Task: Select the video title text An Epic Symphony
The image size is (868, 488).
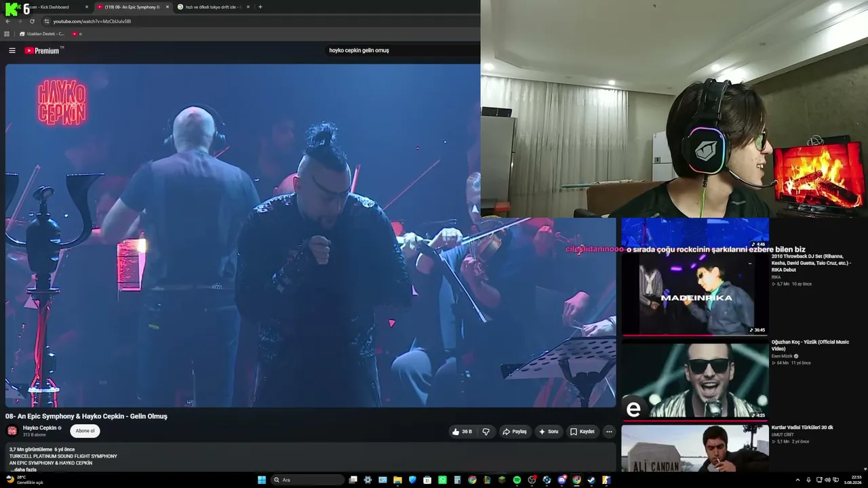Action: [86, 416]
